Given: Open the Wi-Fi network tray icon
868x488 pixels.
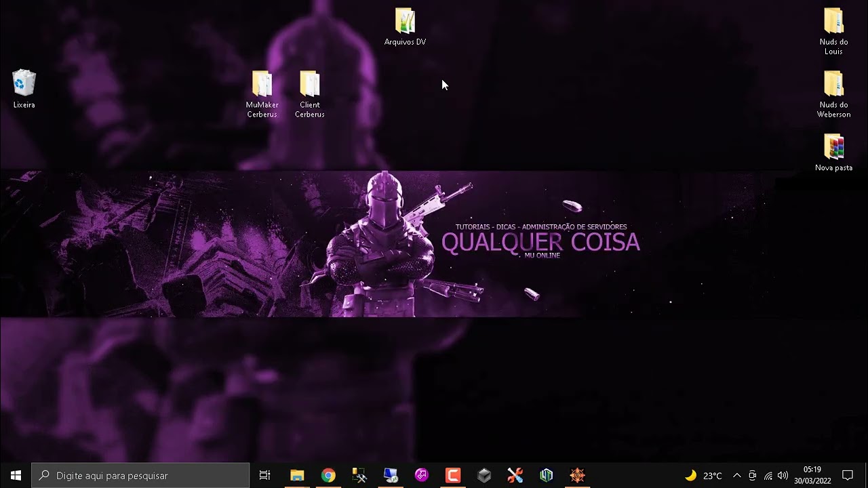Looking at the screenshot, I should click(x=768, y=476).
